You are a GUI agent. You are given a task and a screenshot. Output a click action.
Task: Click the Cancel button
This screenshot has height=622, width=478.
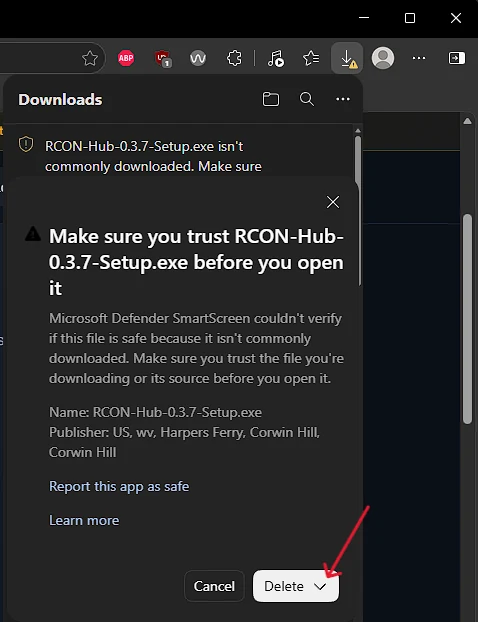pos(214,586)
